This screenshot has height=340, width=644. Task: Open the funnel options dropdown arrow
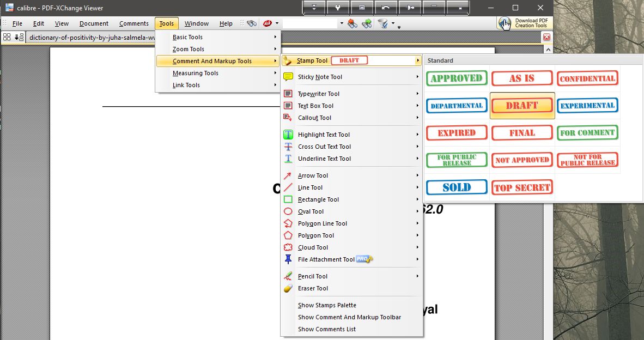click(393, 23)
